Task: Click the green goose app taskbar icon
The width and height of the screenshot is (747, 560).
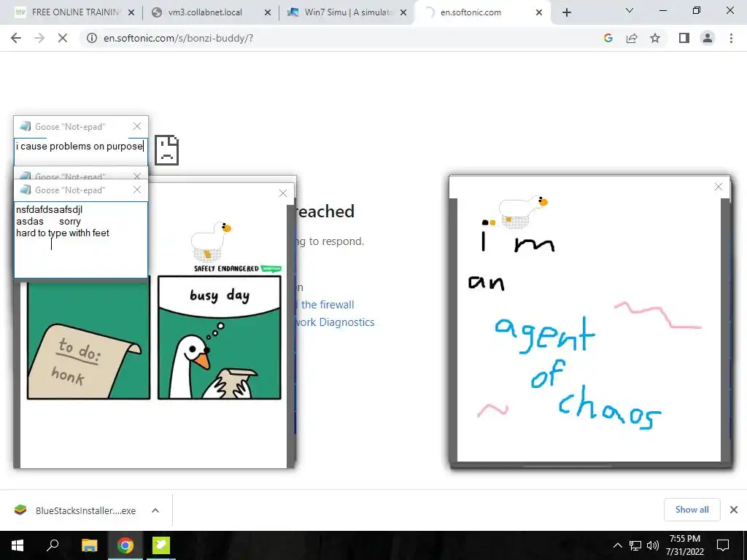Action: click(161, 545)
